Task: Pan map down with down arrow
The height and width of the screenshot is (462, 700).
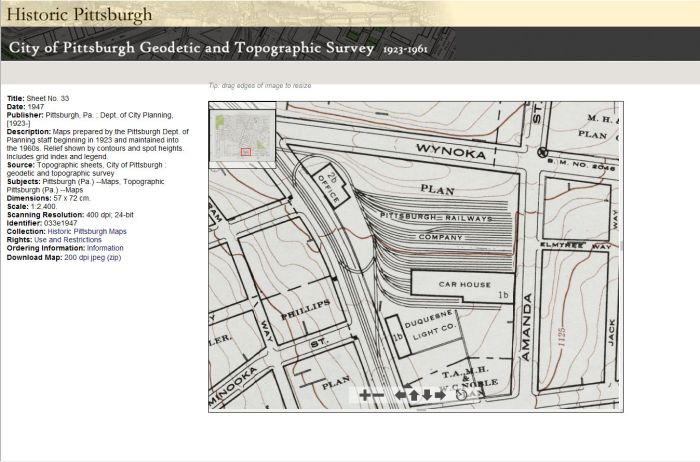Action: 427,395
